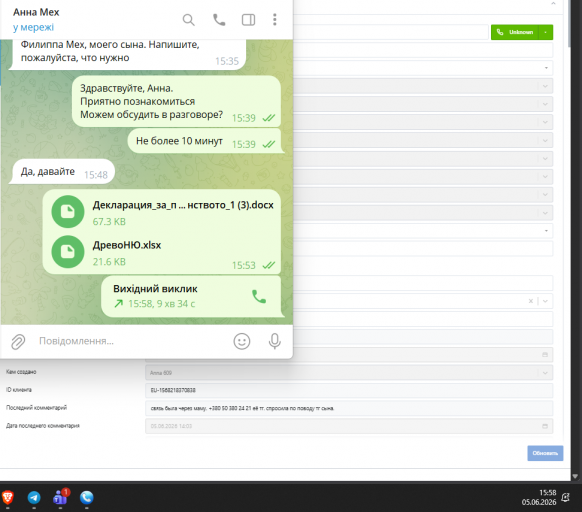The width and height of the screenshot is (582, 512).
Task: Download the Декларация docx file icon
Action: 68,212
